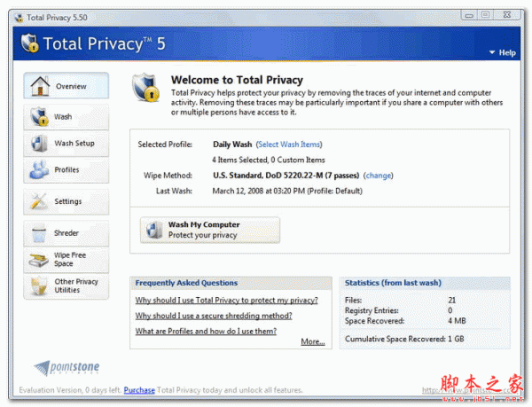This screenshot has height=407, width=532.
Task: Close the Total Privacy window
Action: click(x=507, y=15)
